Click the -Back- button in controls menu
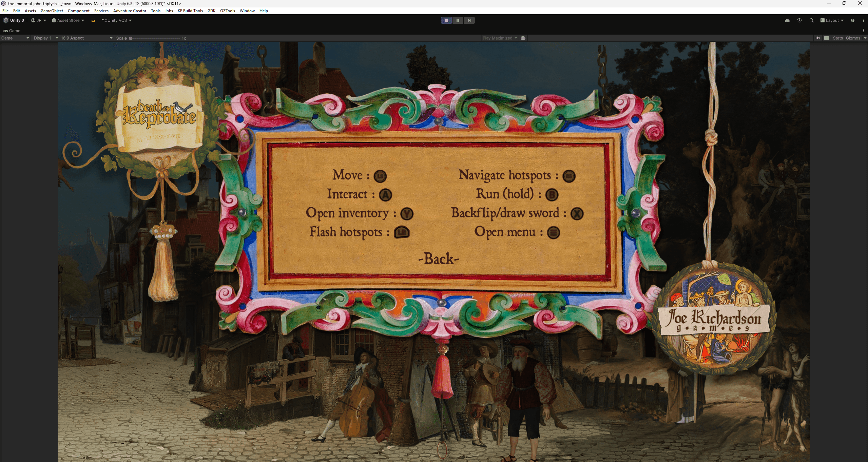This screenshot has height=462, width=868. coord(439,259)
